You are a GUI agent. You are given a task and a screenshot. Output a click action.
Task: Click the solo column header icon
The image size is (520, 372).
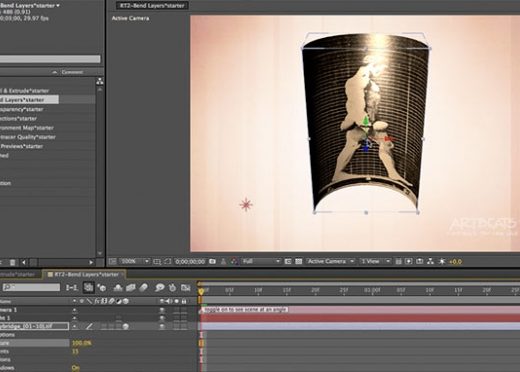[176, 301]
